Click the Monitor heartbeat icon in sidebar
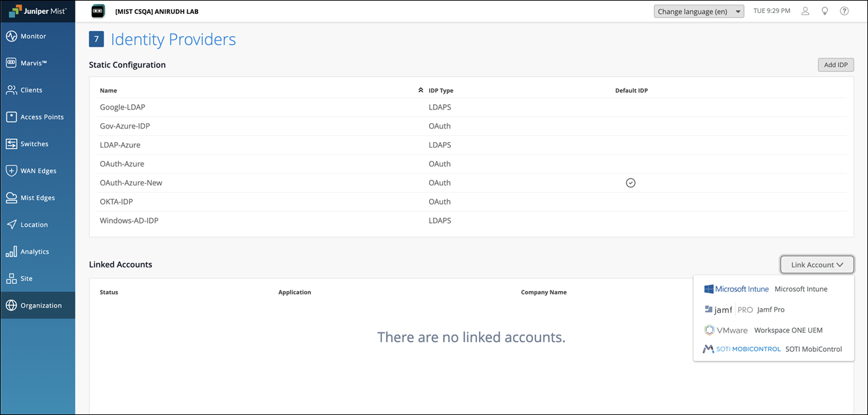This screenshot has height=415, width=868. pyautogui.click(x=11, y=36)
